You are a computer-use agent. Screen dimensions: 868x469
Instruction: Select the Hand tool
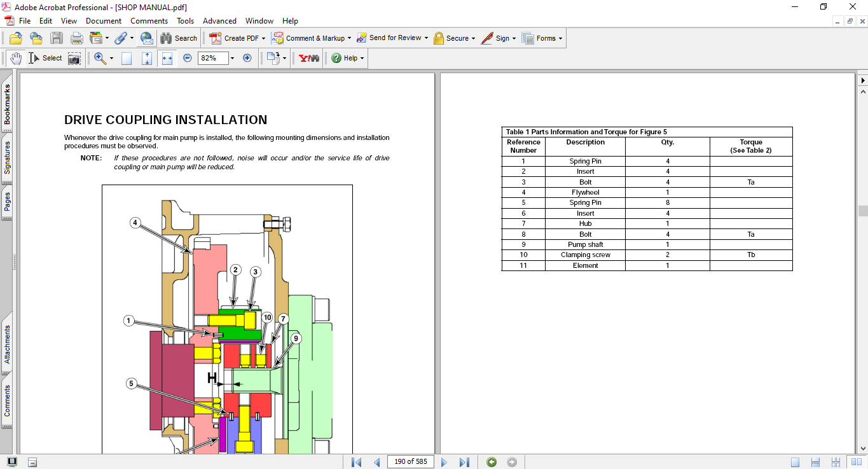(x=16, y=58)
